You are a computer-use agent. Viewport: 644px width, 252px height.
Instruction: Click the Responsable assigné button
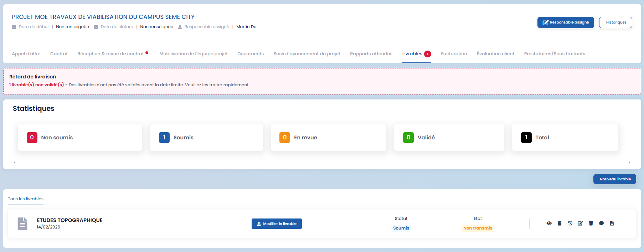click(566, 22)
